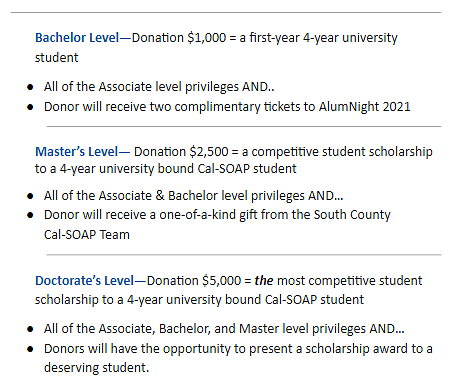Click the Bachelor Level heading

click(x=77, y=38)
